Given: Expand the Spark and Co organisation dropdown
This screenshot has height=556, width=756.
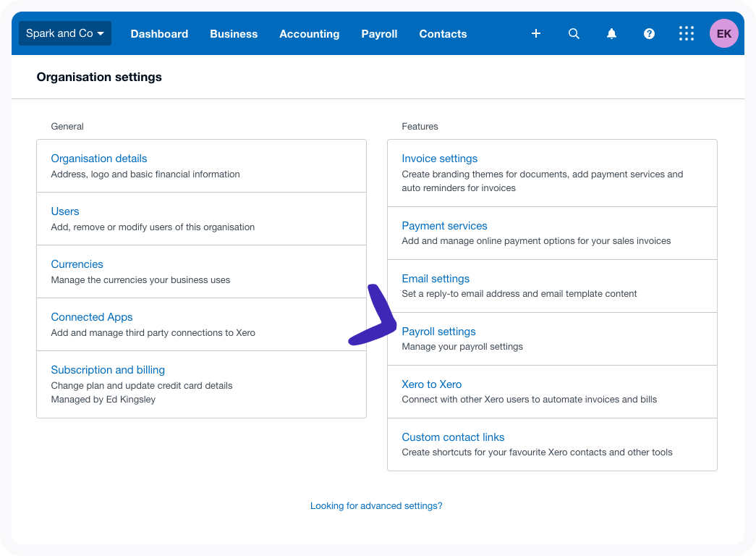Looking at the screenshot, I should point(65,33).
